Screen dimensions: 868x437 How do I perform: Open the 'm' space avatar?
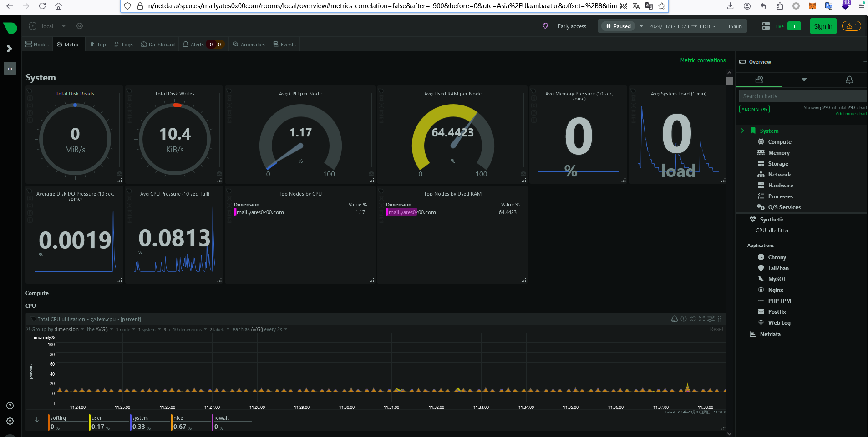click(x=10, y=69)
